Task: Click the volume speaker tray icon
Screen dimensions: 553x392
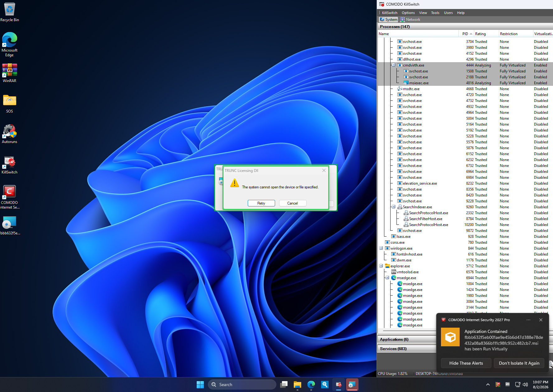Action: click(x=525, y=385)
